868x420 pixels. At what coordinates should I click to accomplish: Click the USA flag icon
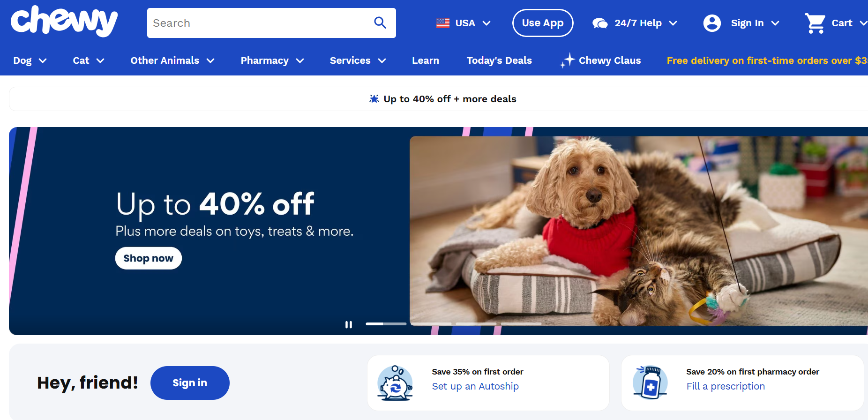(x=443, y=23)
